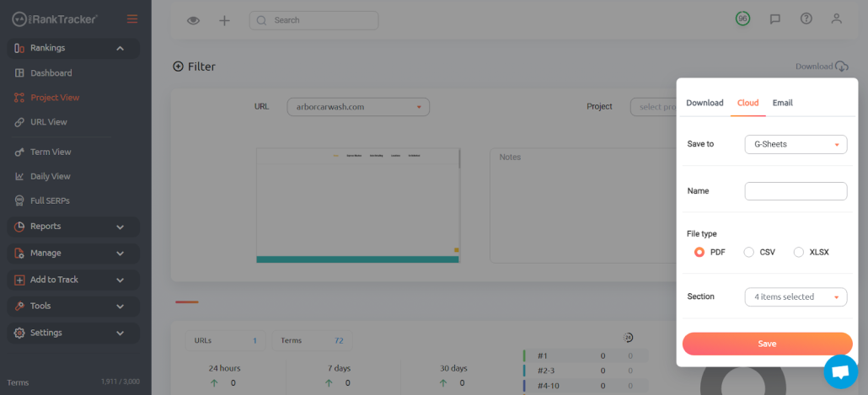The height and width of the screenshot is (395, 868).
Task: Collapse the Rankings menu section
Action: pyautogui.click(x=73, y=48)
